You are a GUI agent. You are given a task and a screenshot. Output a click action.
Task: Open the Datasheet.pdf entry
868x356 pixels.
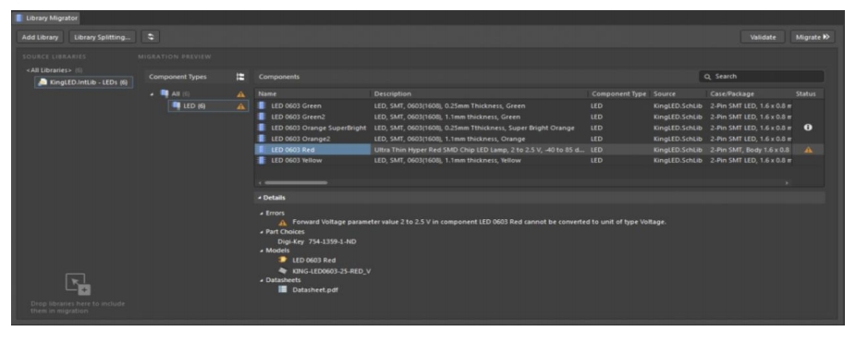coord(315,289)
